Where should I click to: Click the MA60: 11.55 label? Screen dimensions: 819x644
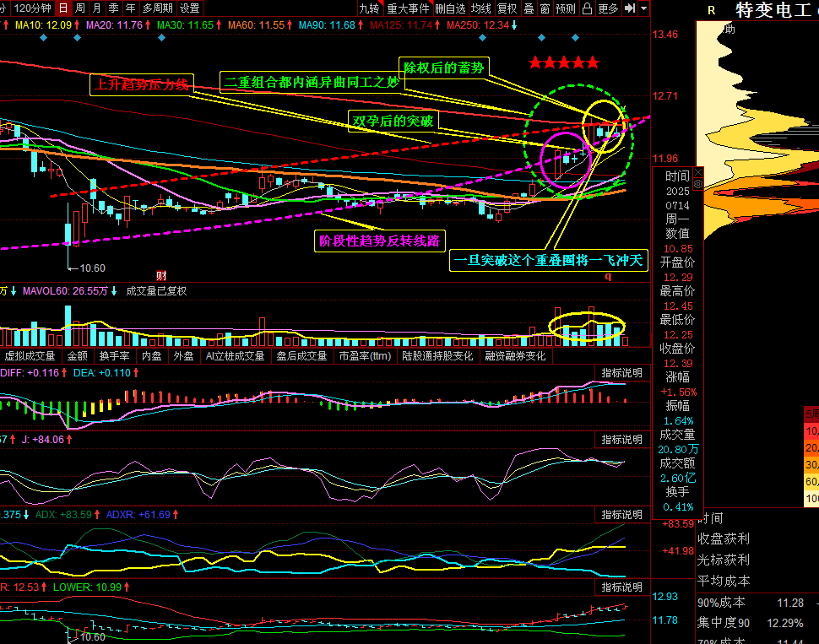[x=257, y=25]
